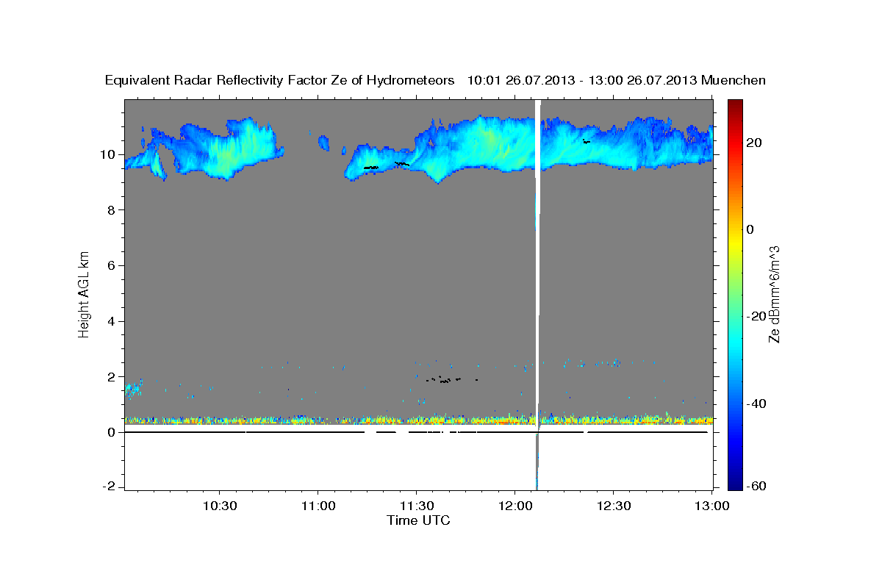The image size is (882, 588).
Task: Click the '12:30' time tick label
Action: pos(614,506)
